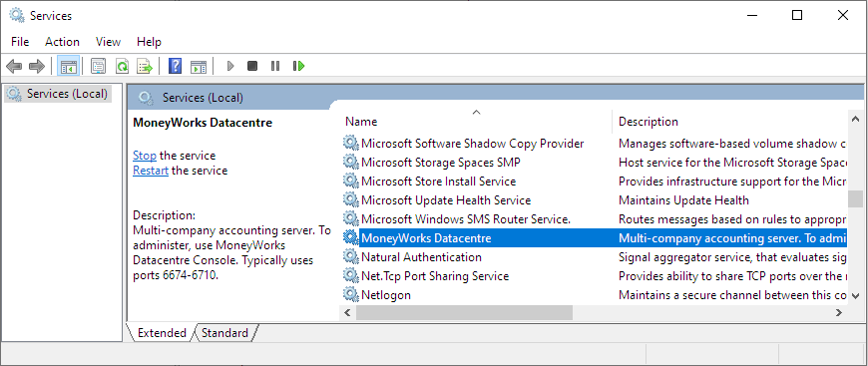Toggle Show/Hide Console Tree icon
The height and width of the screenshot is (366, 868).
[x=69, y=67]
